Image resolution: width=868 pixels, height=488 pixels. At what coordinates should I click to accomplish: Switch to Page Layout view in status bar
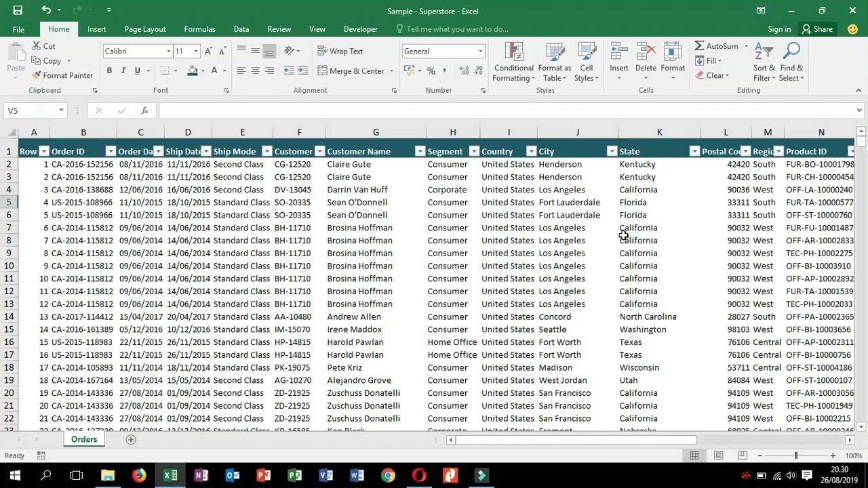pos(718,455)
